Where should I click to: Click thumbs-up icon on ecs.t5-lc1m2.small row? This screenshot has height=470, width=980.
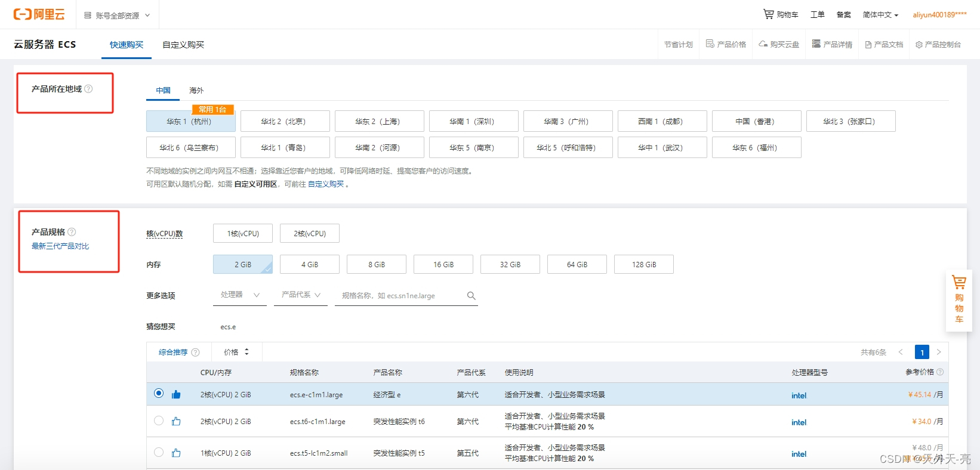coord(176,453)
